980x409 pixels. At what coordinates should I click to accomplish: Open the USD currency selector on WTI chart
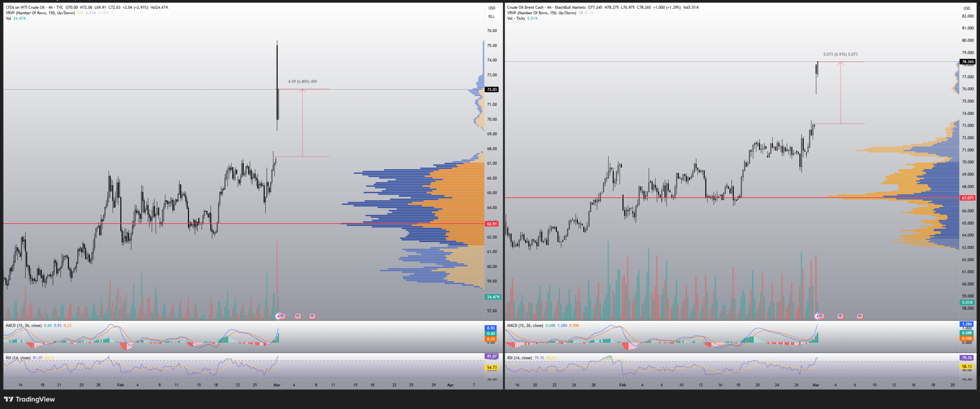coord(492,8)
